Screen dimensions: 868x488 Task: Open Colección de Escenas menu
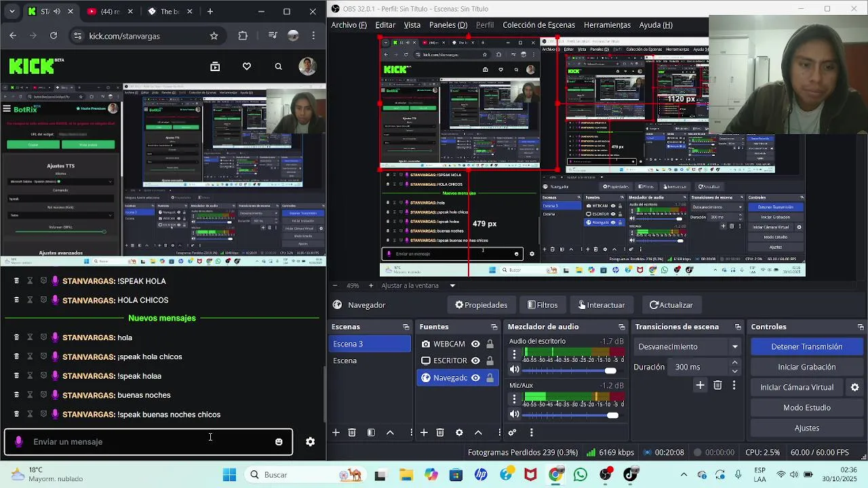[538, 25]
